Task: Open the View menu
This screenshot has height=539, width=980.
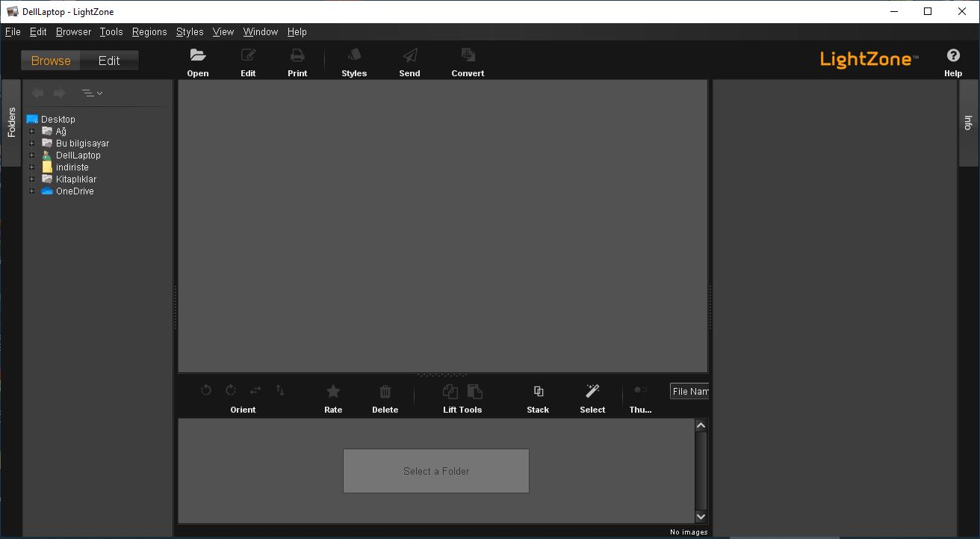Action: [x=223, y=32]
